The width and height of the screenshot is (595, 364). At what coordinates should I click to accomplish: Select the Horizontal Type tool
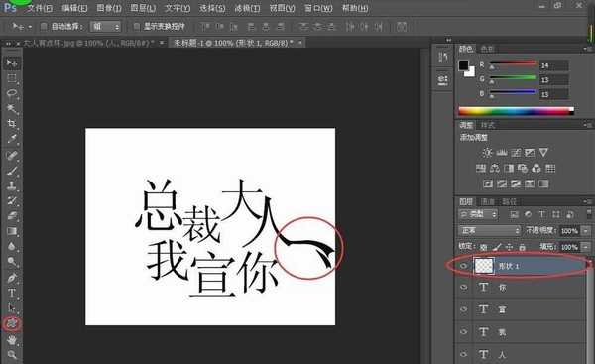click(12, 293)
